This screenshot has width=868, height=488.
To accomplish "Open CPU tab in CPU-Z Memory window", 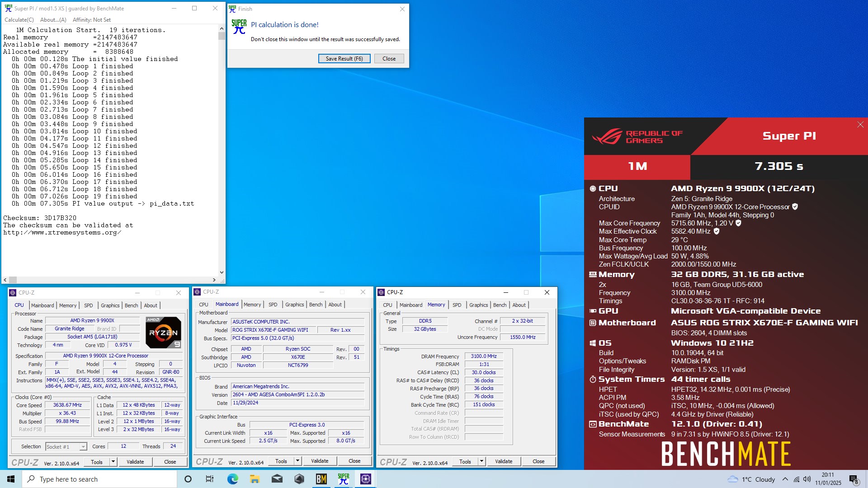I will click(388, 305).
